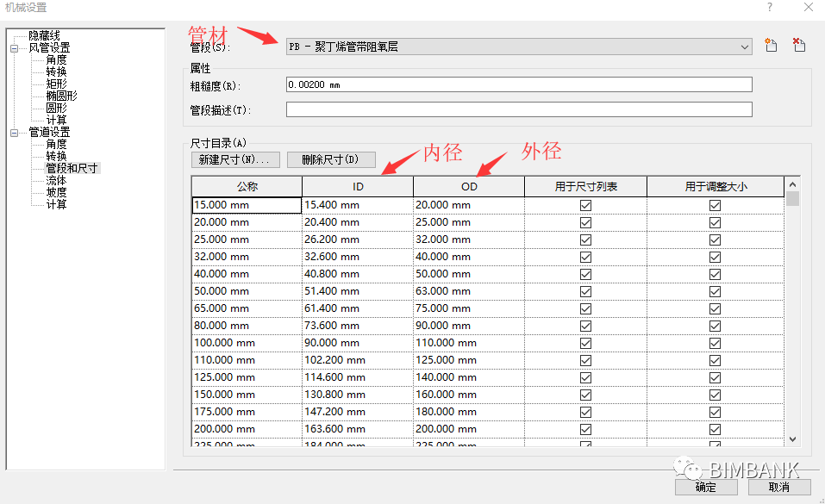Click scrollbar down arrow of size table

(792, 439)
